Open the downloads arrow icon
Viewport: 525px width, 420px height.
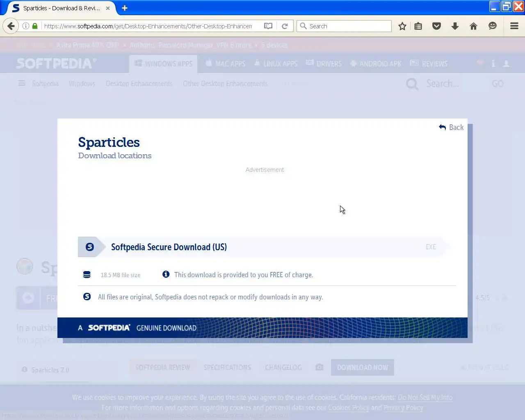(x=455, y=26)
